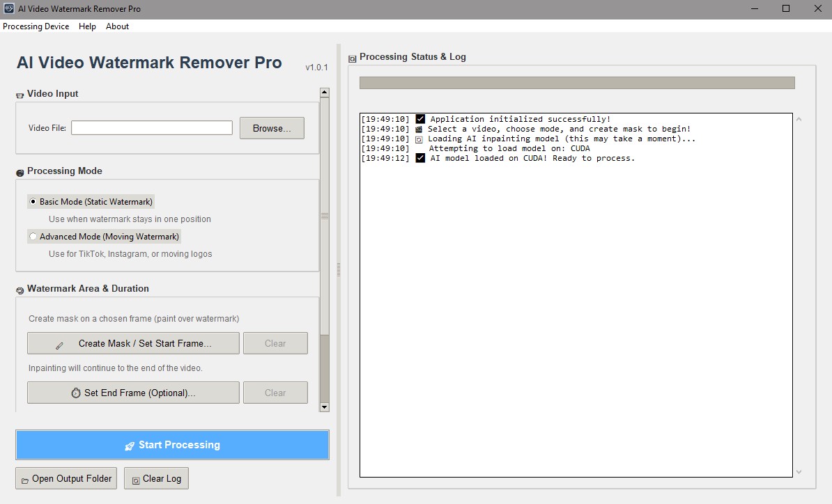
Task: Click Set End Frame (Optional) button
Action: (133, 393)
